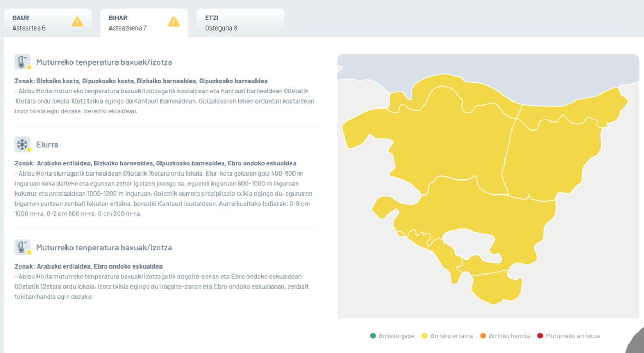Click the 'Arrisku ertaina' legend label
644x353 pixels.
pyautogui.click(x=452, y=336)
